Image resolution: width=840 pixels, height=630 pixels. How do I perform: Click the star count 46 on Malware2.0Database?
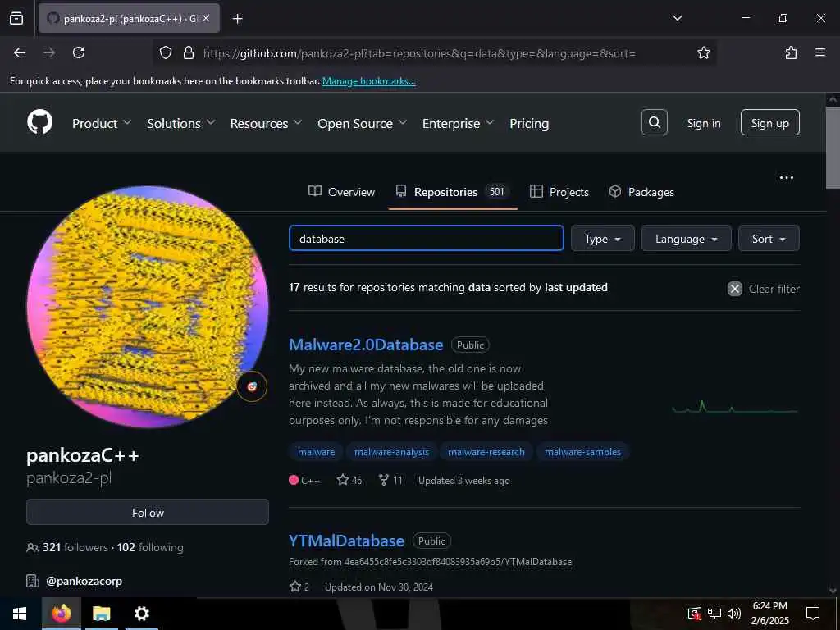[349, 480]
